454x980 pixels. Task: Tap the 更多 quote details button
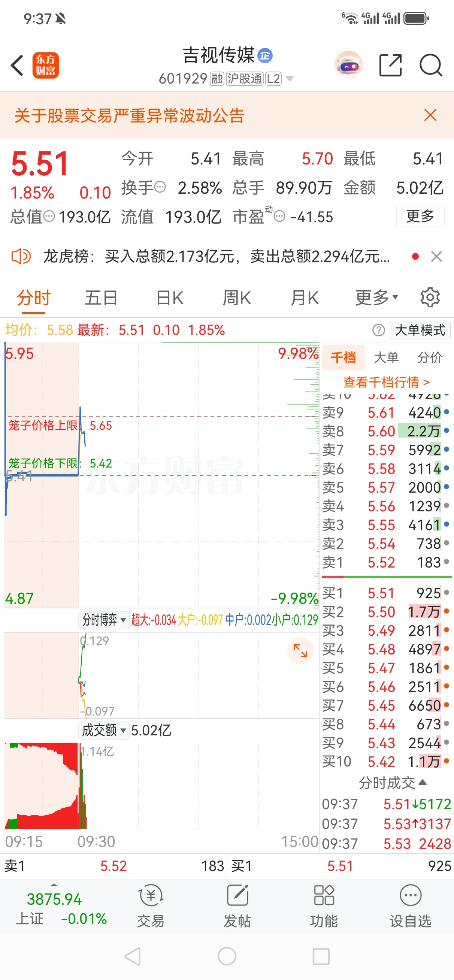click(420, 217)
